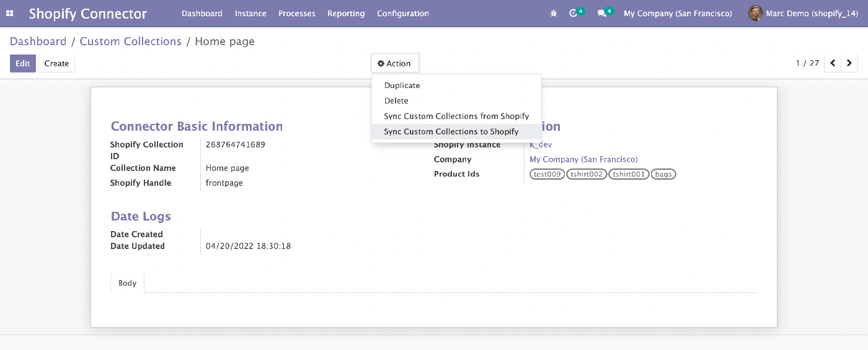The height and width of the screenshot is (350, 868).
Task: Click the Company field label
Action: coord(453,159)
